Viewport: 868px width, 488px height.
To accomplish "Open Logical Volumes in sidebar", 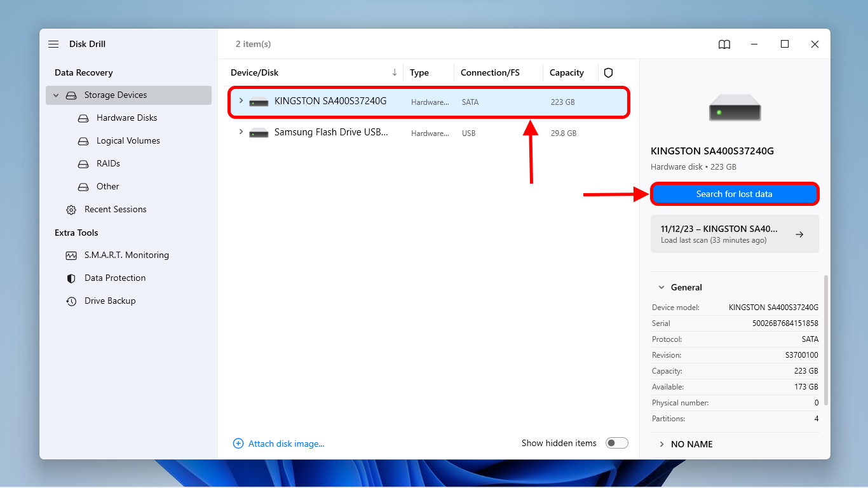I will (x=128, y=140).
